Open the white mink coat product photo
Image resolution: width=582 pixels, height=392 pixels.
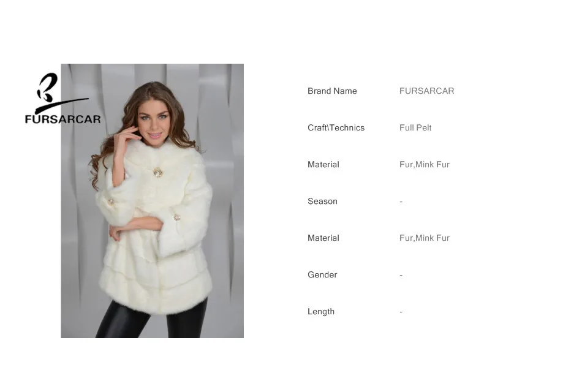point(152,200)
